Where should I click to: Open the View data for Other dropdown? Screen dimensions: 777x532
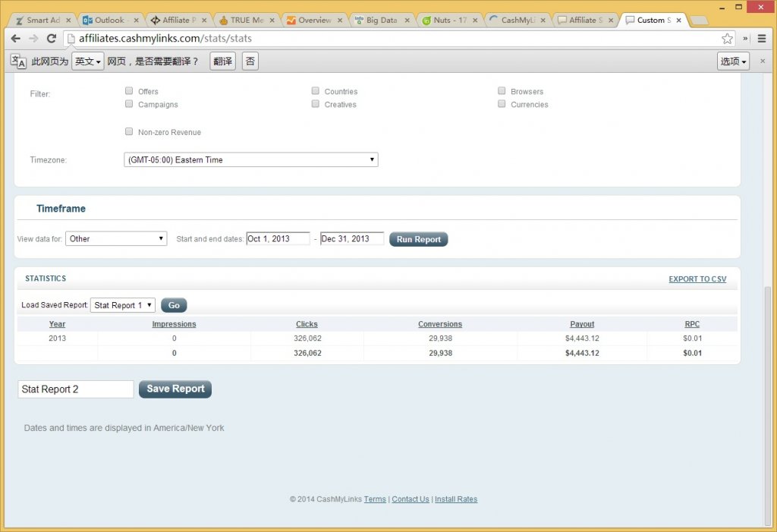pos(116,238)
